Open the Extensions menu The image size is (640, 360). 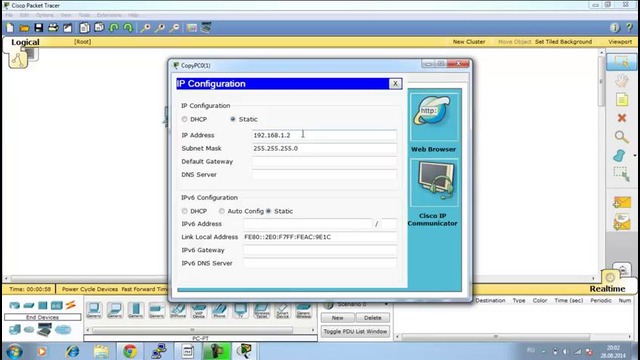click(x=109, y=15)
